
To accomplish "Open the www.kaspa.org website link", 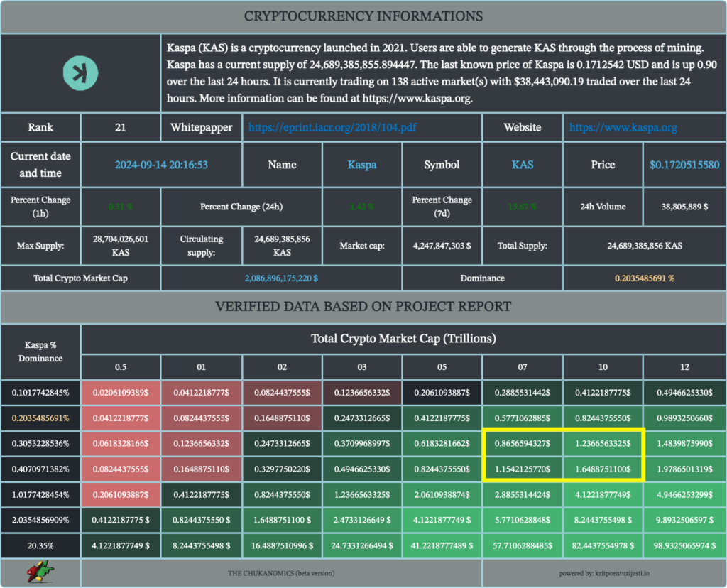I will click(623, 128).
